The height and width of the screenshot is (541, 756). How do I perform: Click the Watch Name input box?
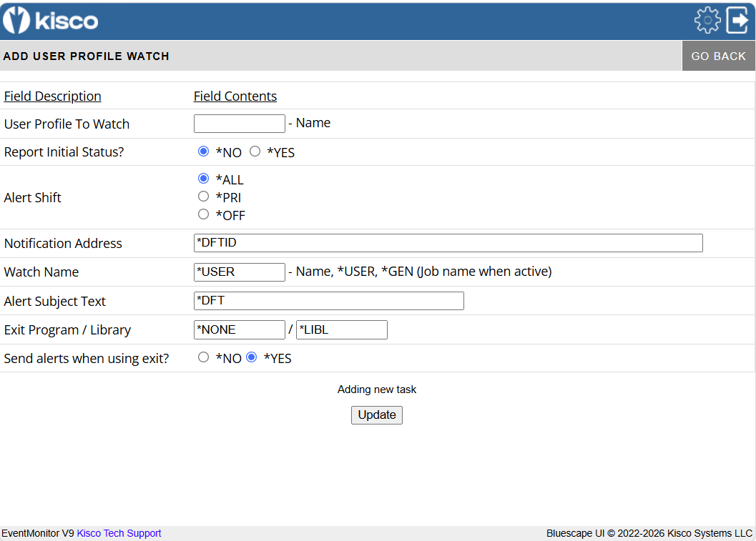click(x=239, y=272)
